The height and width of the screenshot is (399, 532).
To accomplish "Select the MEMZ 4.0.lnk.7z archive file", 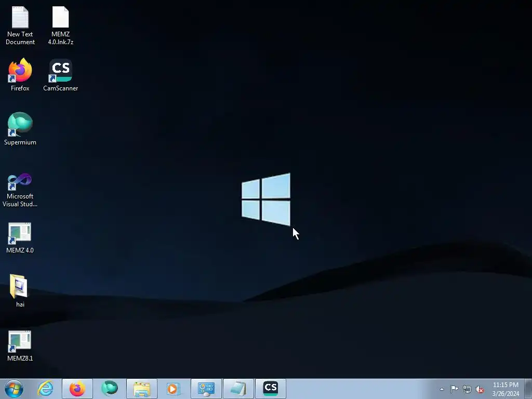I will (x=60, y=26).
